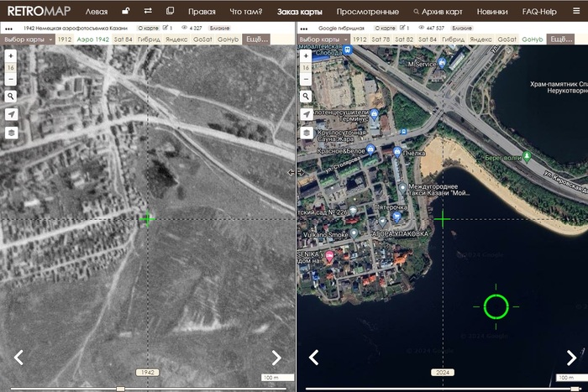Expand 'Ещё...' on the left map bar

(256, 39)
